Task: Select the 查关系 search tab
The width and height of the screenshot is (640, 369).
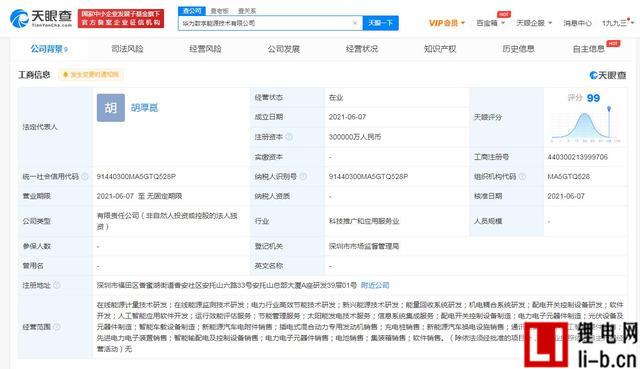Action: 247,11
